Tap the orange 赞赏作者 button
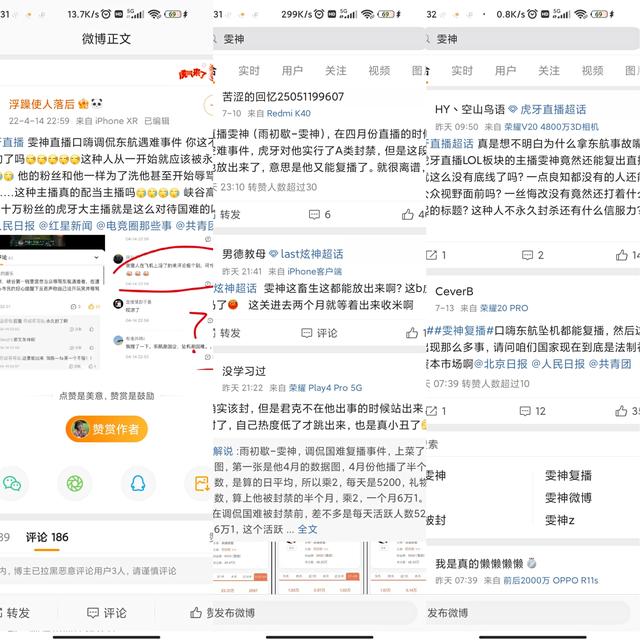 pyautogui.click(x=107, y=429)
